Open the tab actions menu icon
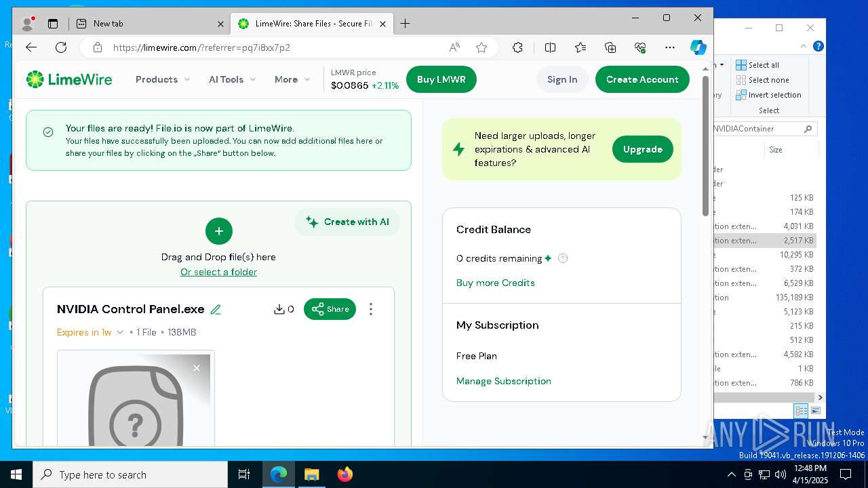The width and height of the screenshot is (868, 488). (53, 24)
